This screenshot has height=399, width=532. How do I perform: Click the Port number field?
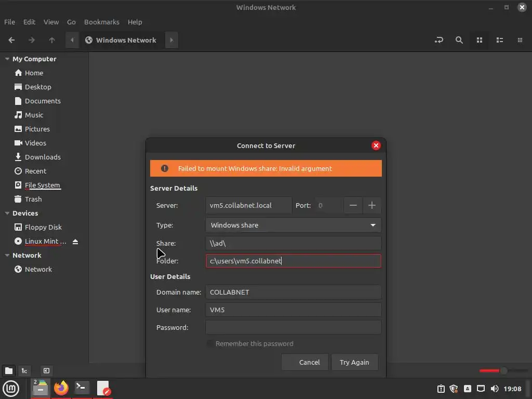(x=329, y=205)
